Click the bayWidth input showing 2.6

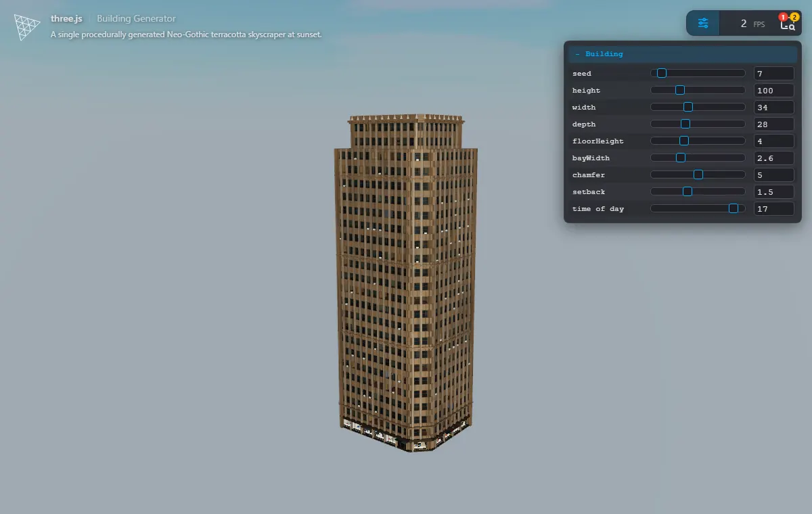pyautogui.click(x=774, y=158)
